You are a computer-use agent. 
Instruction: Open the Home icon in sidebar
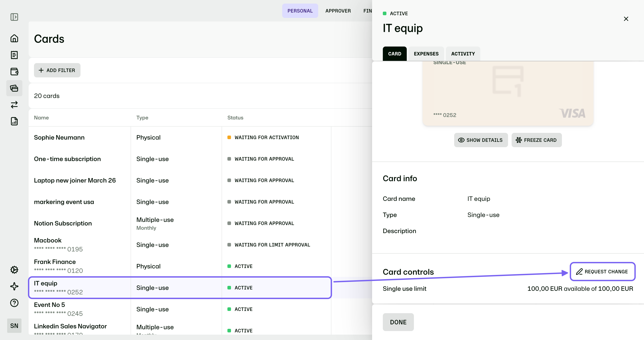14,38
